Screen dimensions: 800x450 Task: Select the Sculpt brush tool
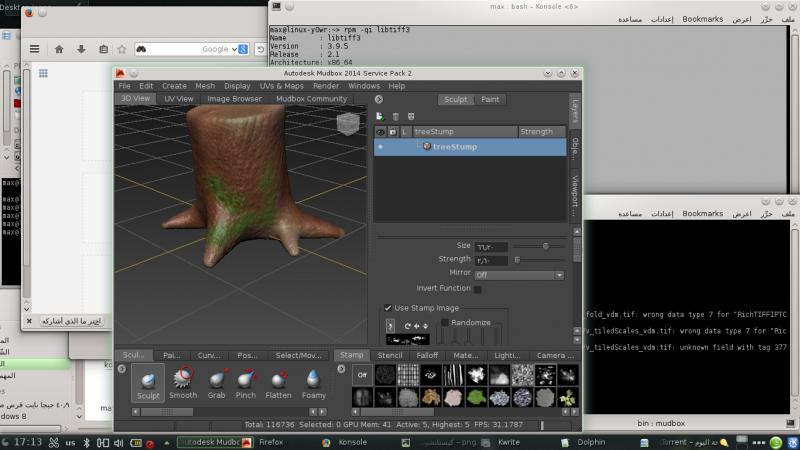[x=148, y=383]
